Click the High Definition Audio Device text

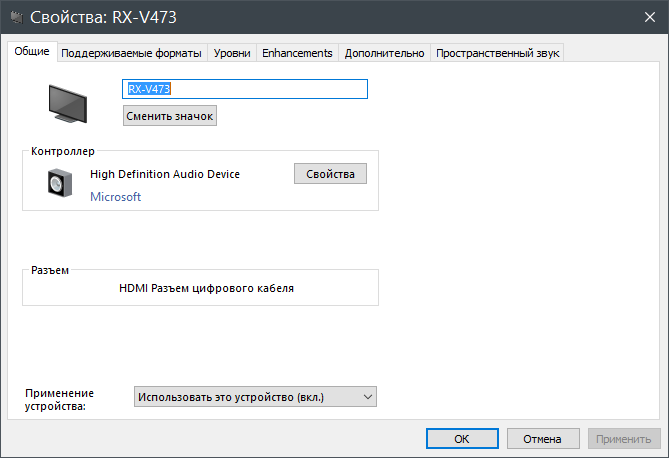(x=165, y=174)
